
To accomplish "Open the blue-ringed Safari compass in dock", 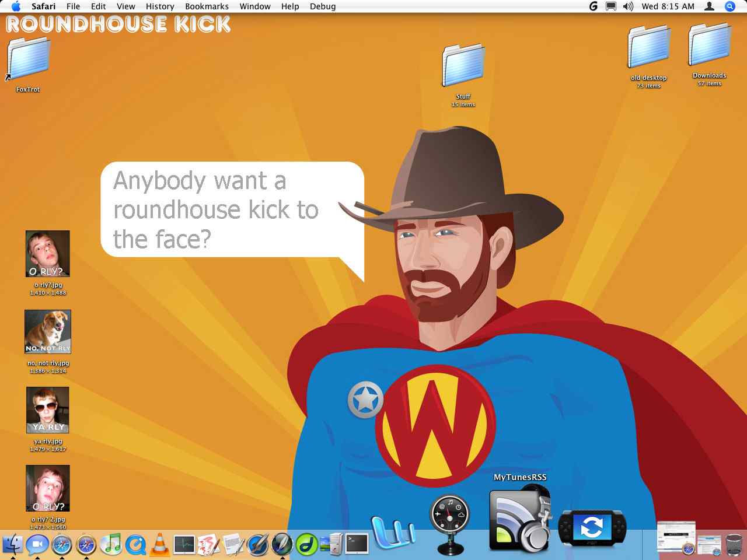I will click(62, 545).
